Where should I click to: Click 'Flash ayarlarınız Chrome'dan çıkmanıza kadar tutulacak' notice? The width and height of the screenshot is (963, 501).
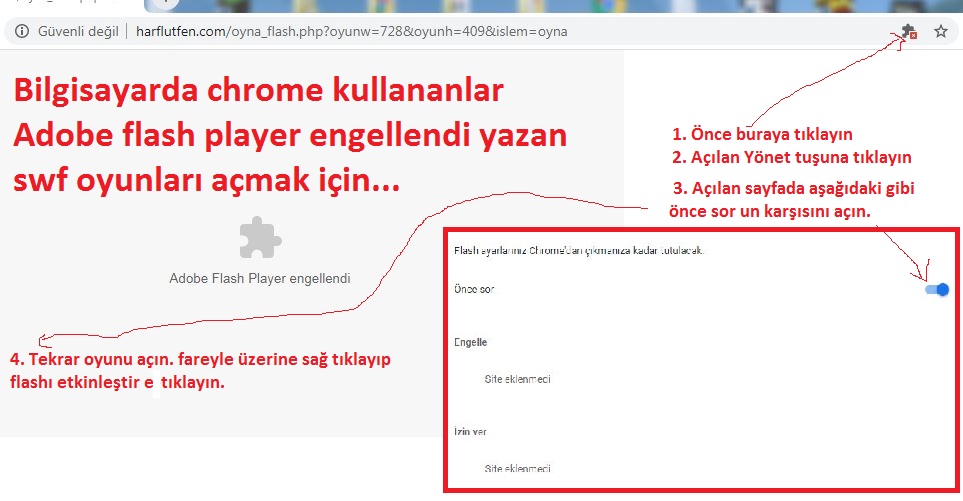point(579,250)
